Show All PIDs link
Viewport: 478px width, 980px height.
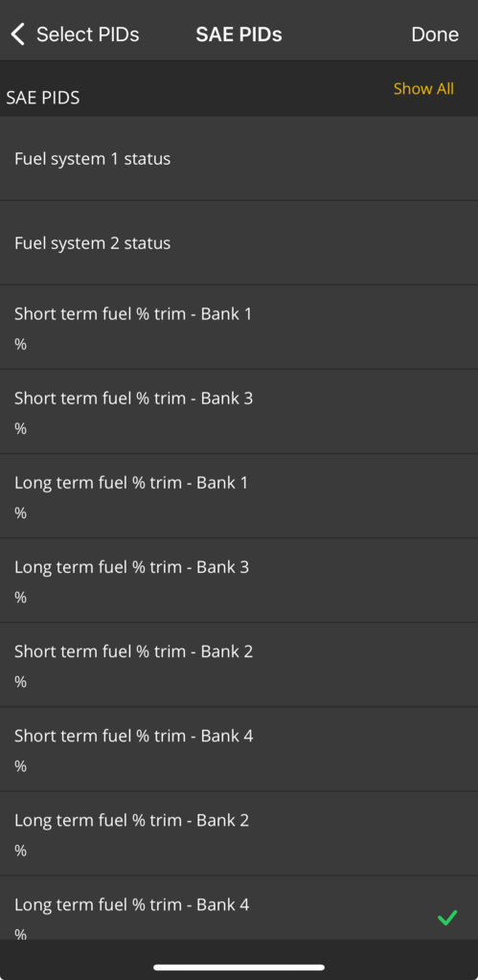(423, 89)
